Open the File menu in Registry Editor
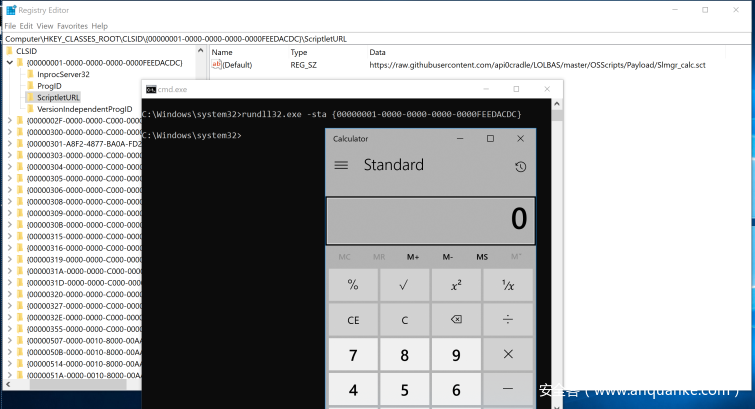This screenshot has height=409, width=755. click(10, 26)
